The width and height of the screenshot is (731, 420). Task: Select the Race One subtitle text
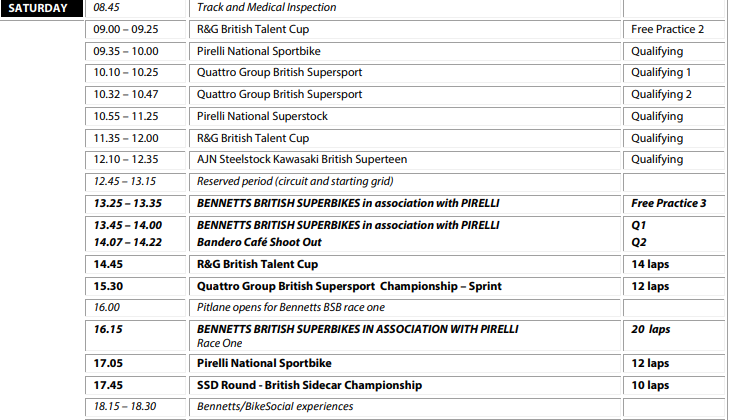click(x=220, y=344)
